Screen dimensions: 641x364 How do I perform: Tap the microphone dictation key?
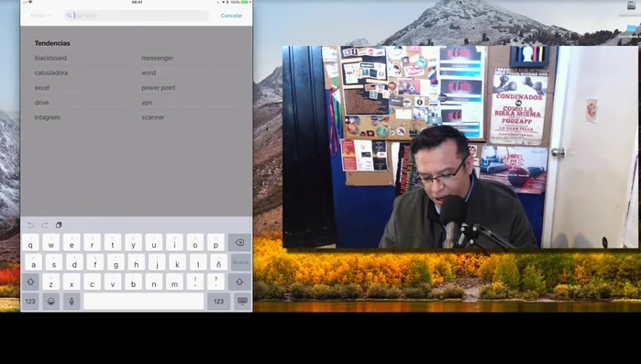click(72, 302)
